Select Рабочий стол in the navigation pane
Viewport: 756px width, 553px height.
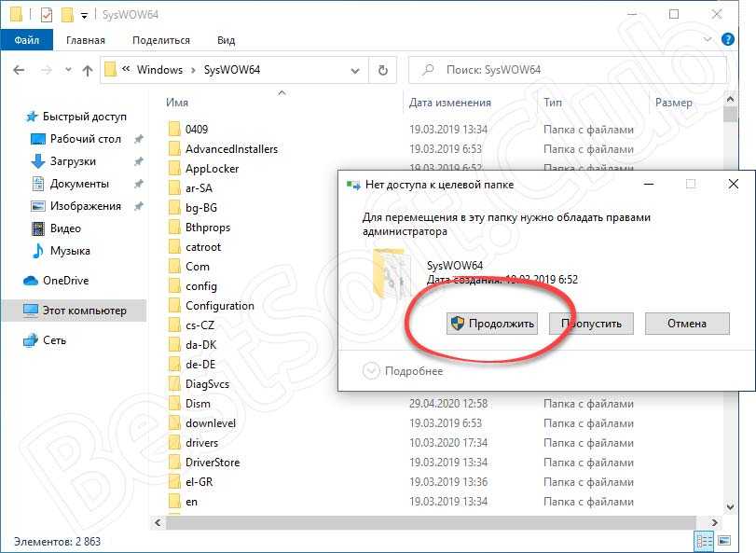pyautogui.click(x=76, y=139)
